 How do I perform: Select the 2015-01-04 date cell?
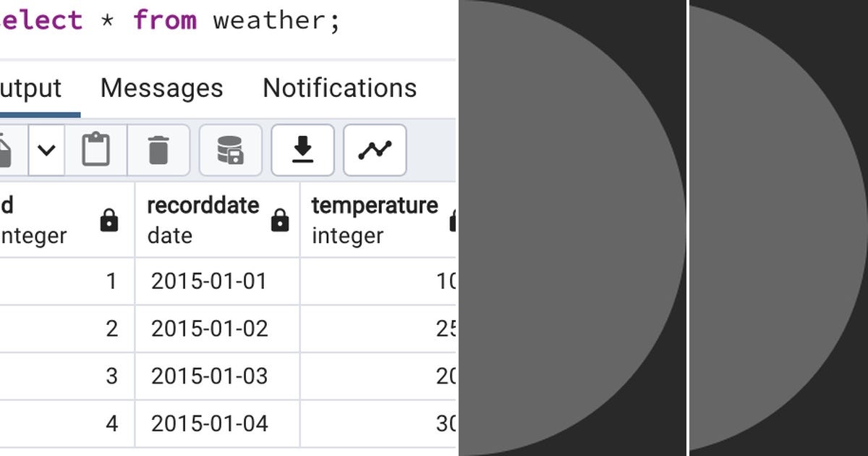tap(209, 423)
